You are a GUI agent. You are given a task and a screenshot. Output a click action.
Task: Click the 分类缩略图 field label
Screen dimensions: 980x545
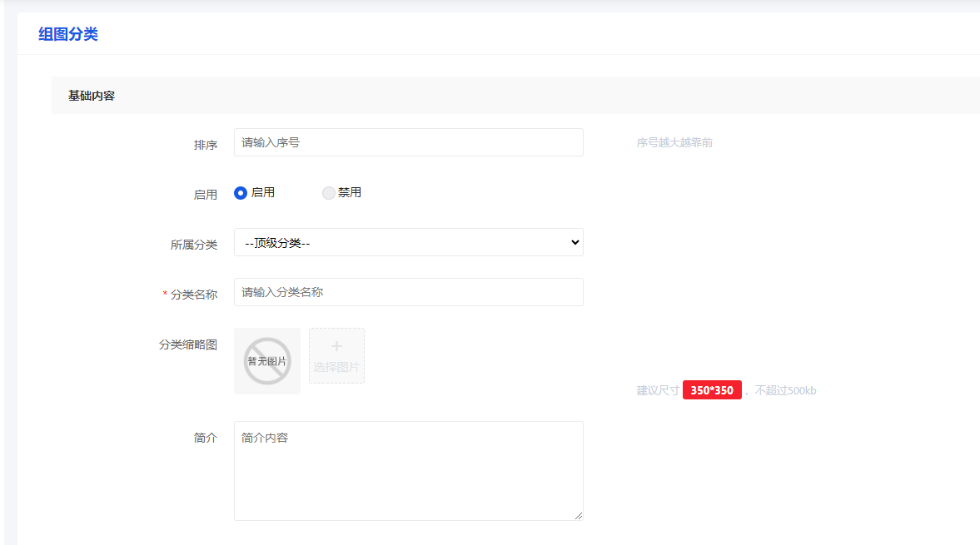(188, 345)
